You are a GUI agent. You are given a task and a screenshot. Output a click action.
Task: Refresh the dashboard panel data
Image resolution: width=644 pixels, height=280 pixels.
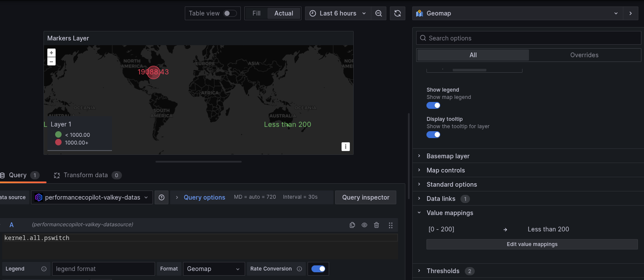pos(397,13)
